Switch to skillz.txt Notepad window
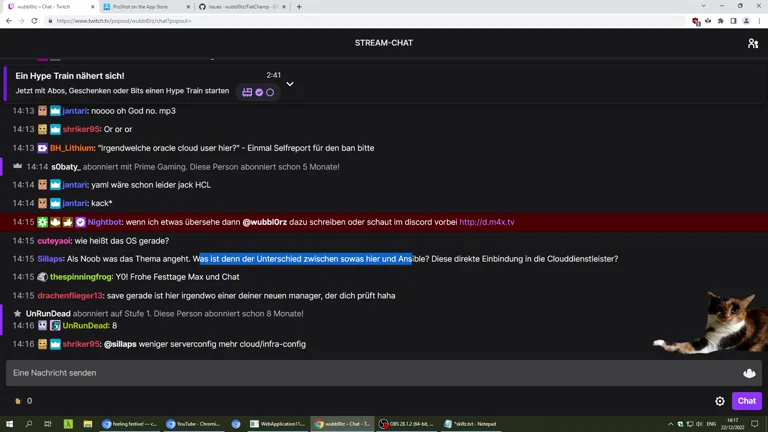The image size is (768, 432). click(471, 424)
